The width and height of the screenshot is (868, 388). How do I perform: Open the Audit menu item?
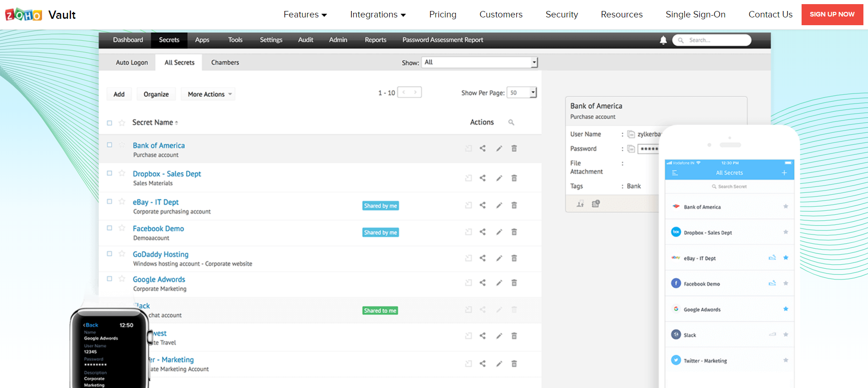coord(306,40)
